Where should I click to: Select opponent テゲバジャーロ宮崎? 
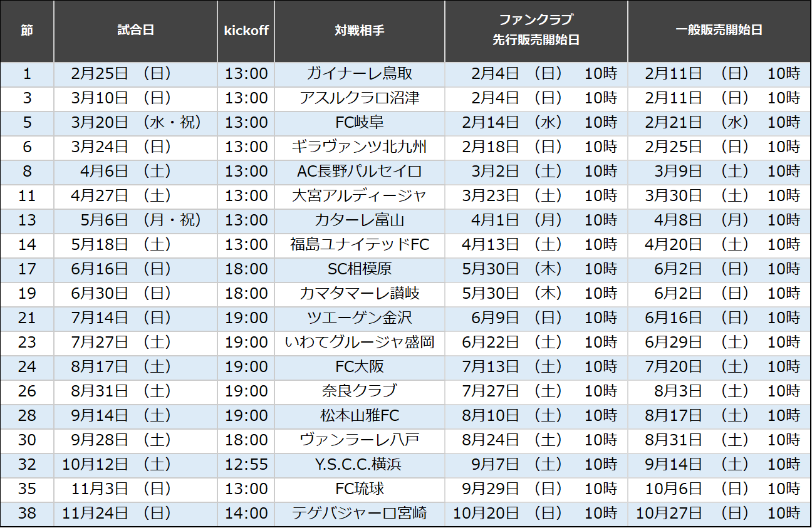tap(360, 514)
